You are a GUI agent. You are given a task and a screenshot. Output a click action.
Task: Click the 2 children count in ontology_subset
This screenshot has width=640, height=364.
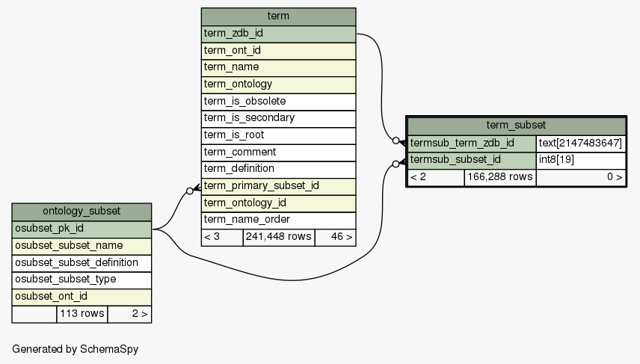(x=129, y=314)
